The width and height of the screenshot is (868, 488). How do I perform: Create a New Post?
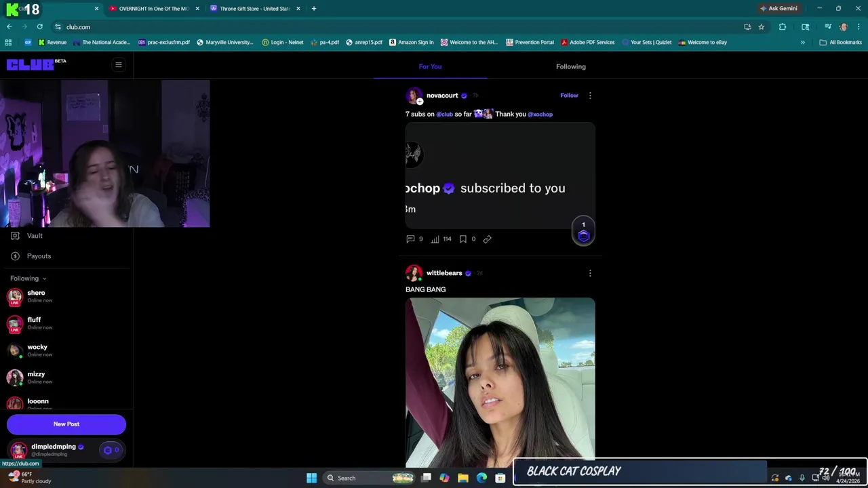66,424
